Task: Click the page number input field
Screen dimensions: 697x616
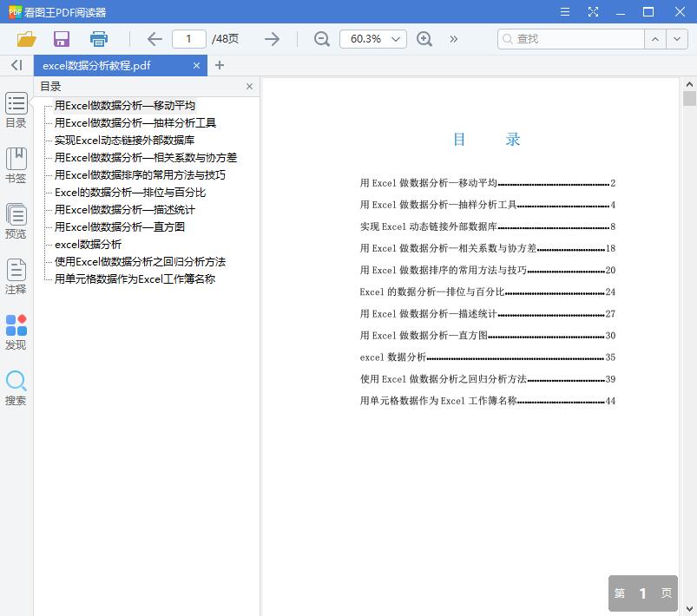Action: coord(189,39)
